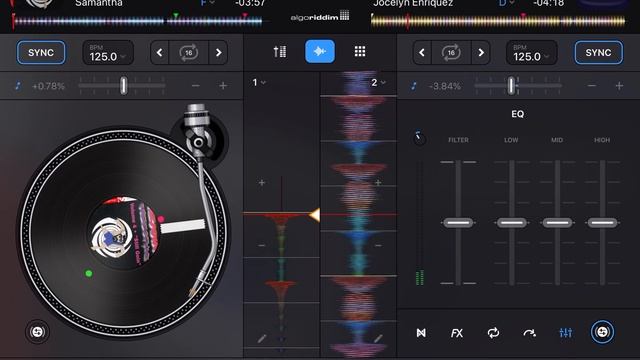Double the left deck loop length
Viewport: 640px width, 360px height.
[x=218, y=53]
